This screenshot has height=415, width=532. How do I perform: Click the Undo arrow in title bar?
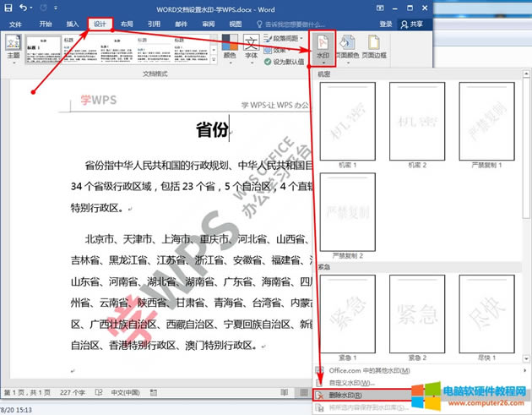coord(23,8)
